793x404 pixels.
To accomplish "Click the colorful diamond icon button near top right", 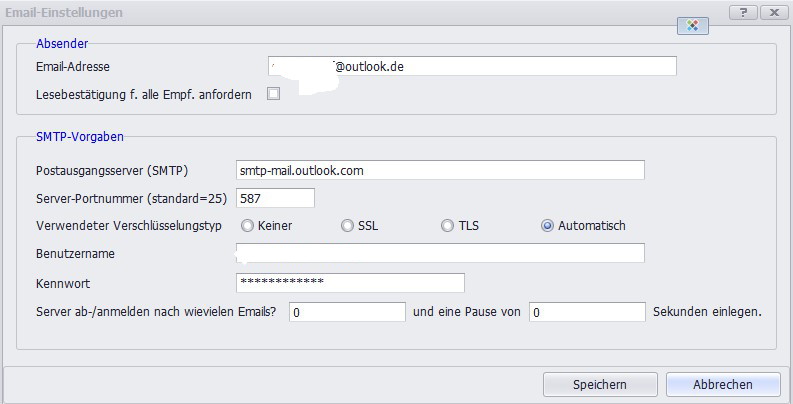I will pyautogui.click(x=693, y=26).
